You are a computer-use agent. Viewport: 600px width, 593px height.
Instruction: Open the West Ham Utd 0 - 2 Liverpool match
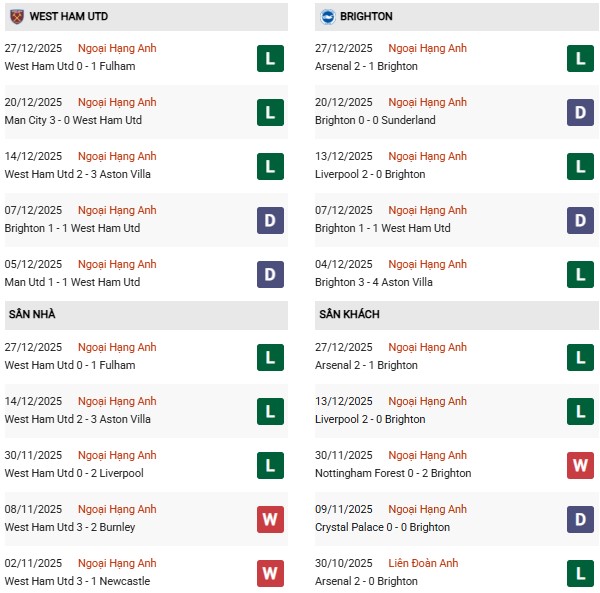click(74, 473)
